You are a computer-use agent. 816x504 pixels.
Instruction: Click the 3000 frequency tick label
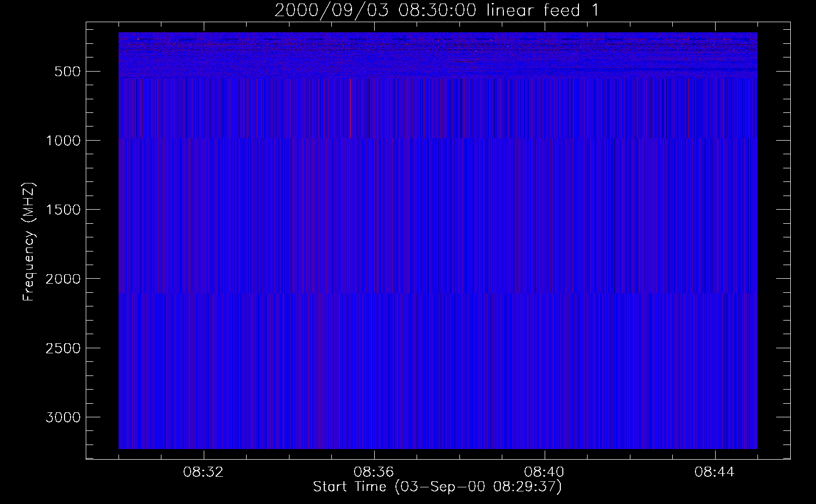[63, 417]
